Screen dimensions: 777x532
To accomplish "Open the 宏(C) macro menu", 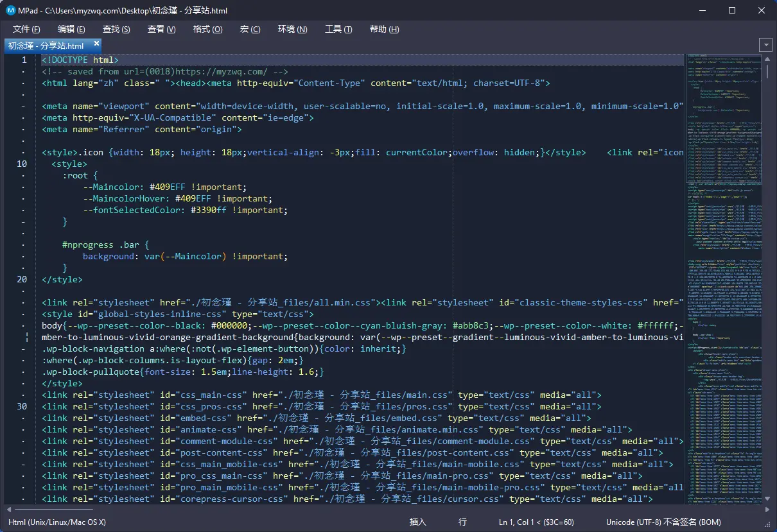I will (250, 30).
